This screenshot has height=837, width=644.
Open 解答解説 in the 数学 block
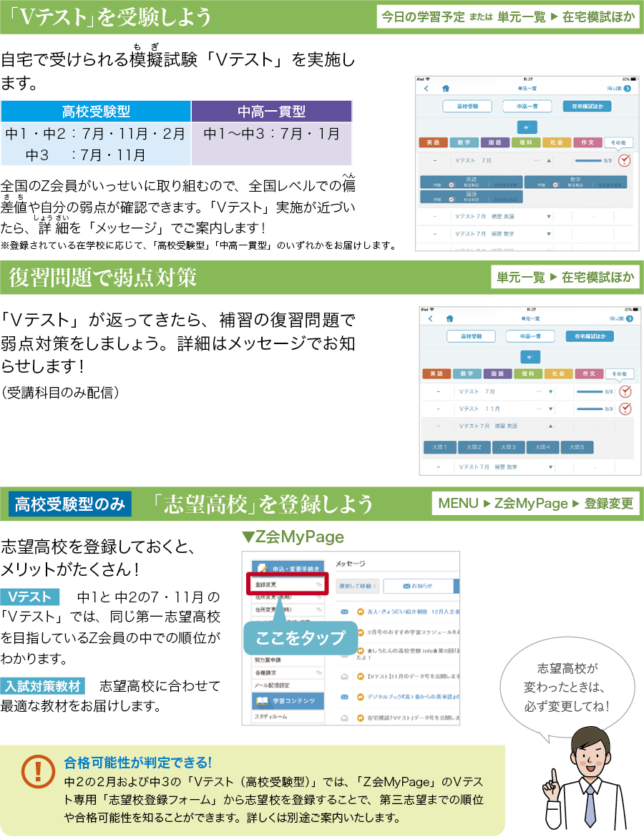pos(575,185)
